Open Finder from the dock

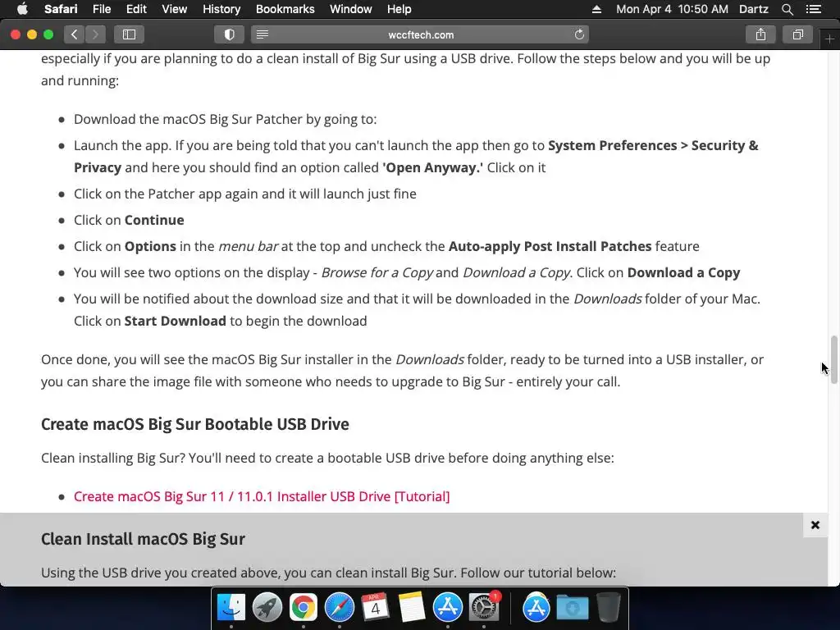231,607
